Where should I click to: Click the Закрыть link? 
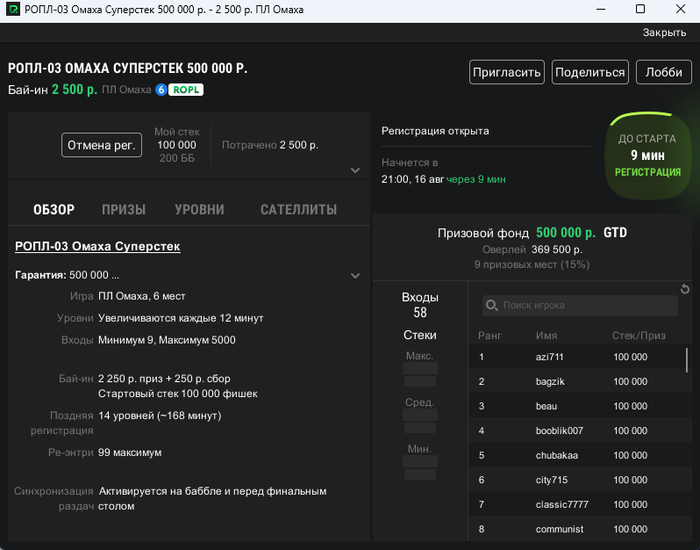664,33
